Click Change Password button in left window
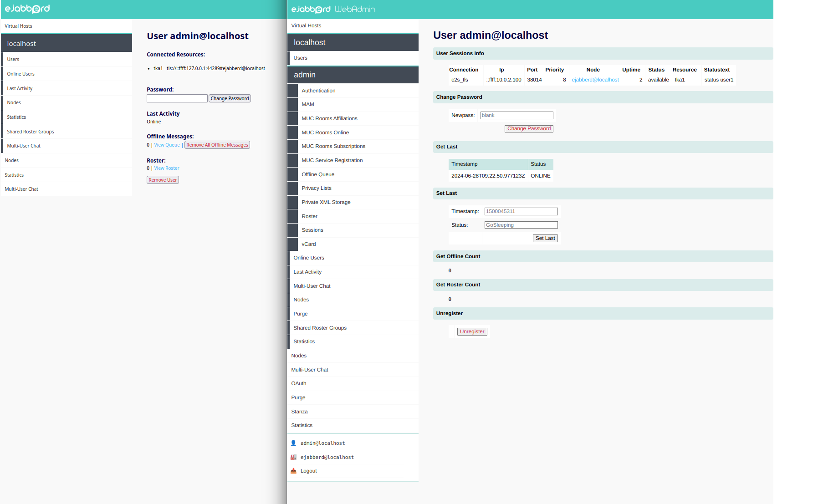This screenshot has width=813, height=504. 230,98
